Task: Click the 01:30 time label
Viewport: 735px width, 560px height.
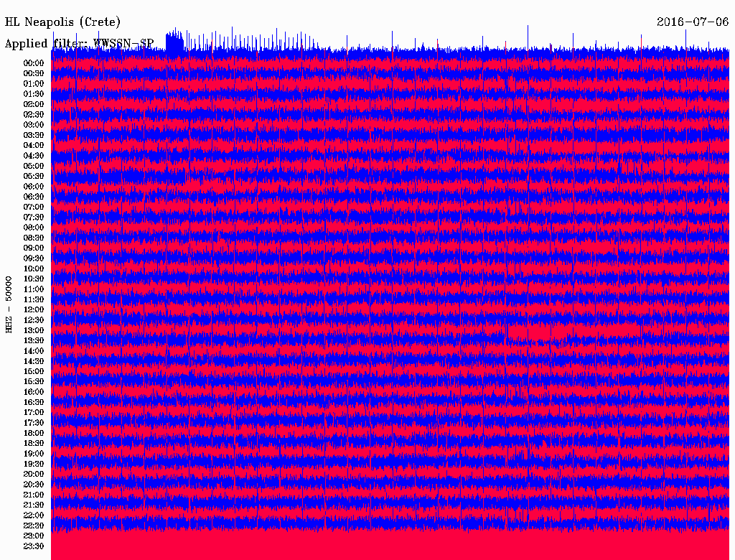Action: click(x=34, y=94)
